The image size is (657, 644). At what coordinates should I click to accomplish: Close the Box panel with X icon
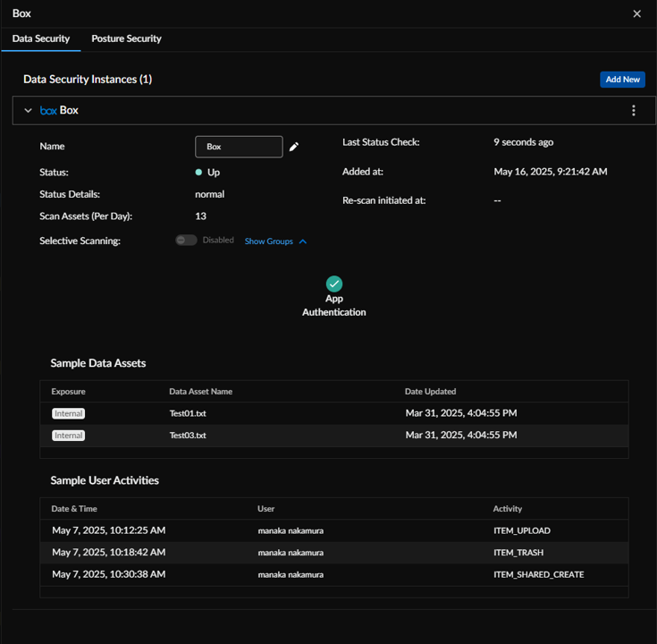pos(636,13)
